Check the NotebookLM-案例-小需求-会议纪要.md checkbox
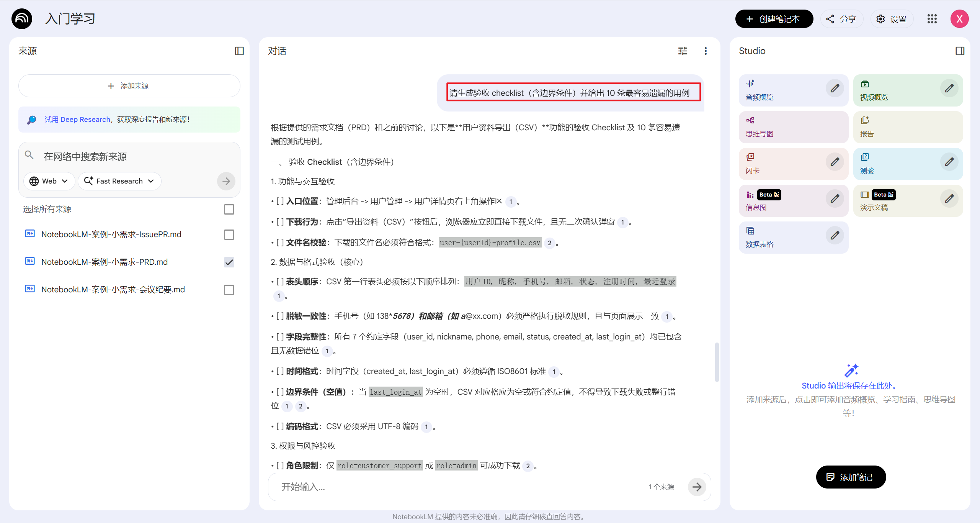Image resolution: width=980 pixels, height=523 pixels. (x=229, y=290)
